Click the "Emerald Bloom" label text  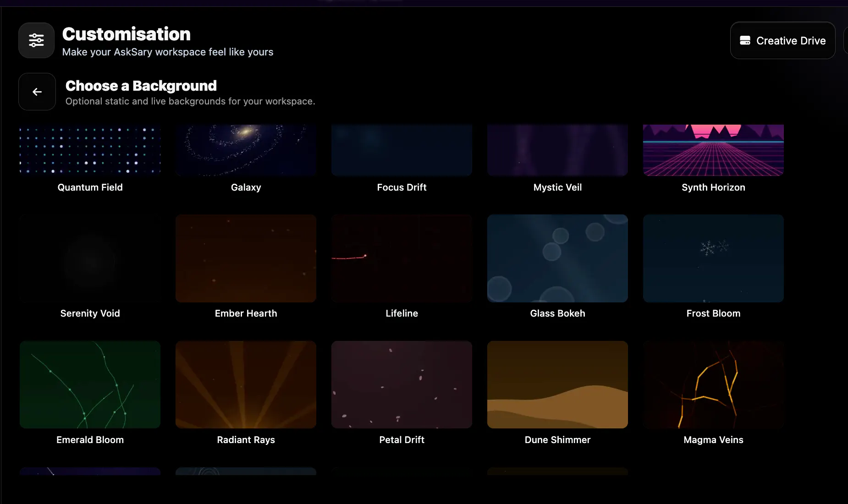click(x=90, y=440)
